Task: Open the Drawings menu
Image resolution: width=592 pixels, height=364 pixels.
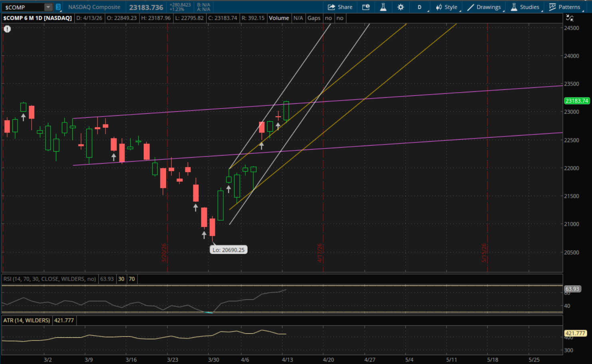Action: coord(484,7)
